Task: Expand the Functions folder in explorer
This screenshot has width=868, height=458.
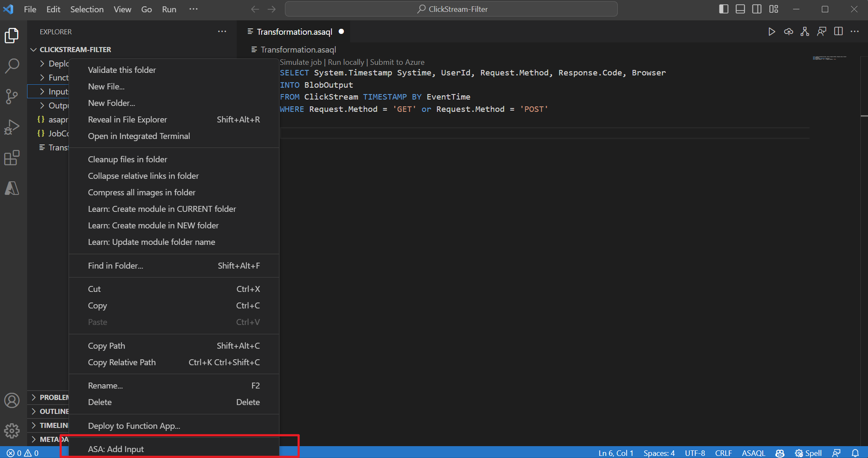Action: pyautogui.click(x=44, y=78)
